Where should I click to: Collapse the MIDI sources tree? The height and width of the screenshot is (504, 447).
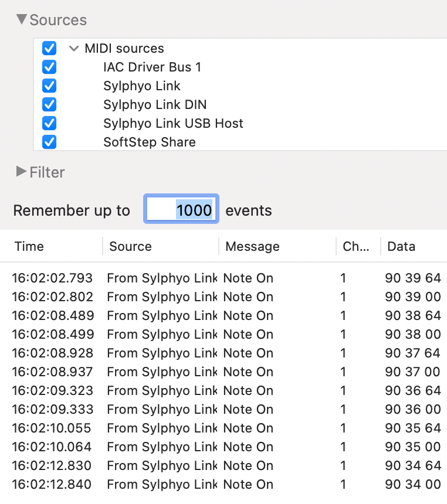pos(74,48)
